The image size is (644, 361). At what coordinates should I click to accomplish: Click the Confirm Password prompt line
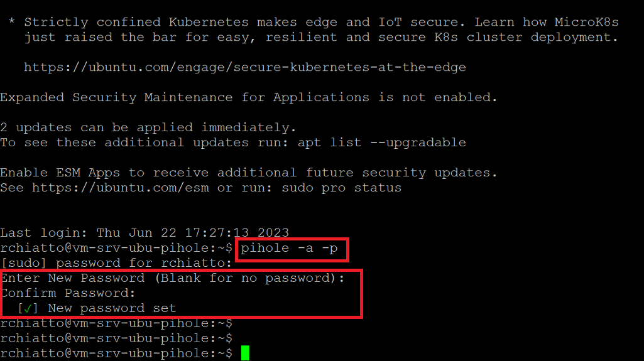point(68,293)
